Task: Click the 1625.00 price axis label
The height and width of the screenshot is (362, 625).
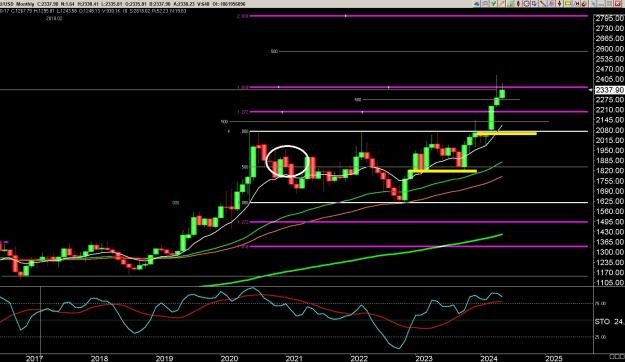Action: 609,201
